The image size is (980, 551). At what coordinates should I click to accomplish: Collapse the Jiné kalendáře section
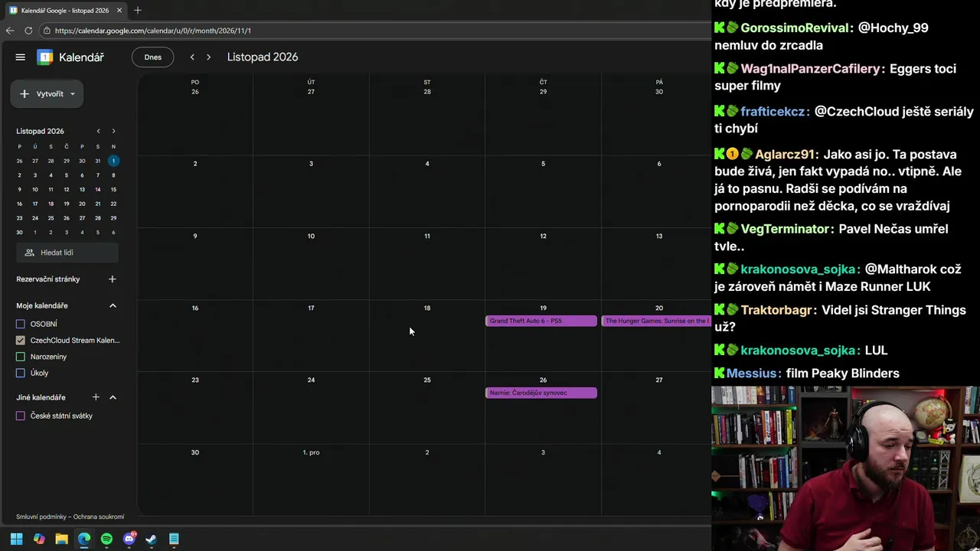[x=113, y=397]
